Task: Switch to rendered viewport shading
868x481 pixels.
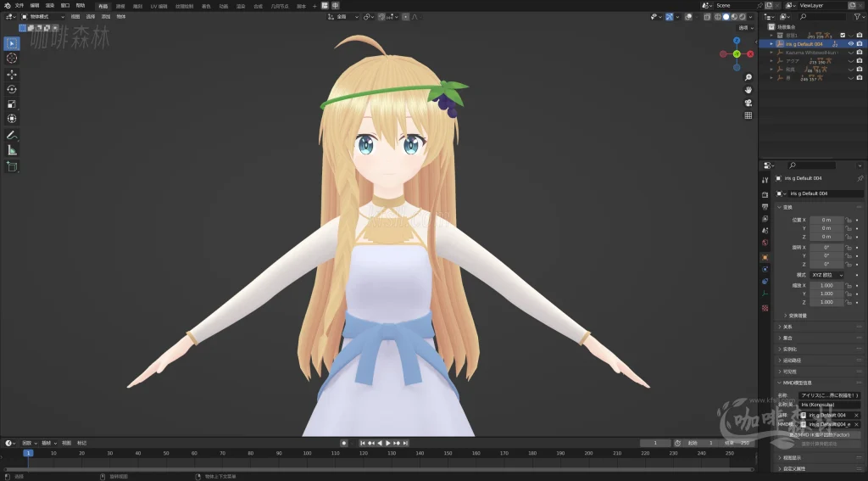Action: (743, 17)
